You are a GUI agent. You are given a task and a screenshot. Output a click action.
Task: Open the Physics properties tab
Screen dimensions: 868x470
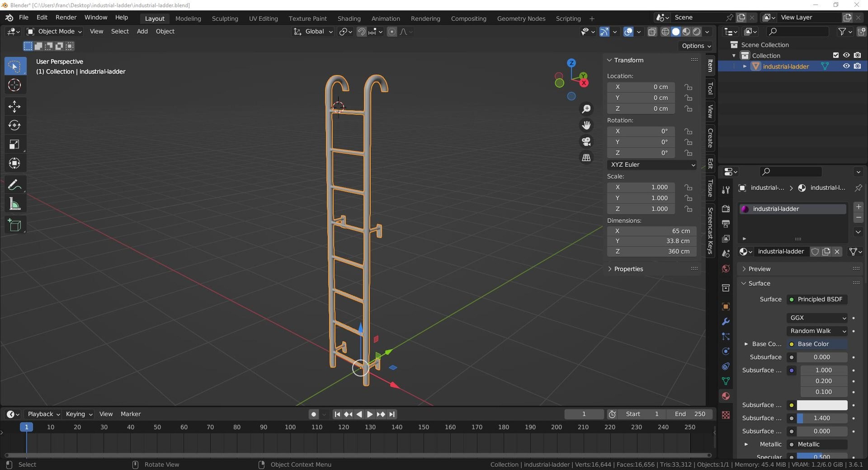coord(726,351)
